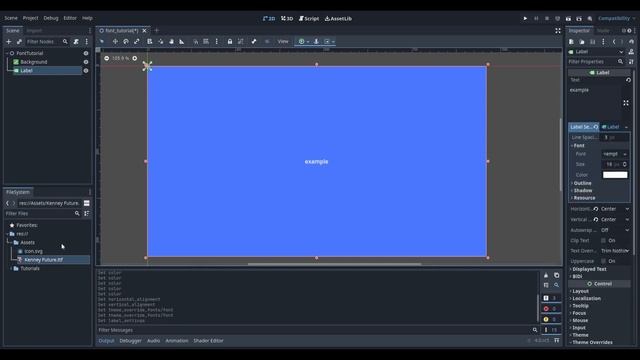Screen dimensions: 640x360
Task: Select the Select Mode arrow tool
Action: (102, 41)
